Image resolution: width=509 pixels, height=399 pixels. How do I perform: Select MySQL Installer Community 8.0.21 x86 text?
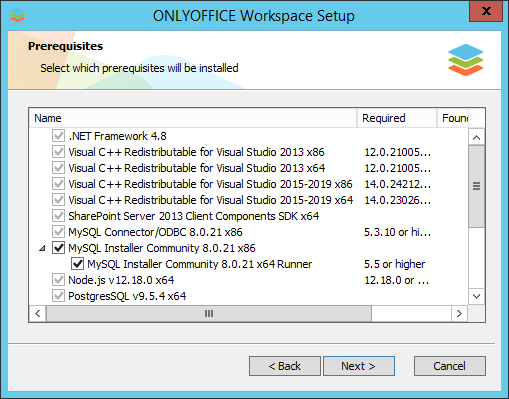162,248
